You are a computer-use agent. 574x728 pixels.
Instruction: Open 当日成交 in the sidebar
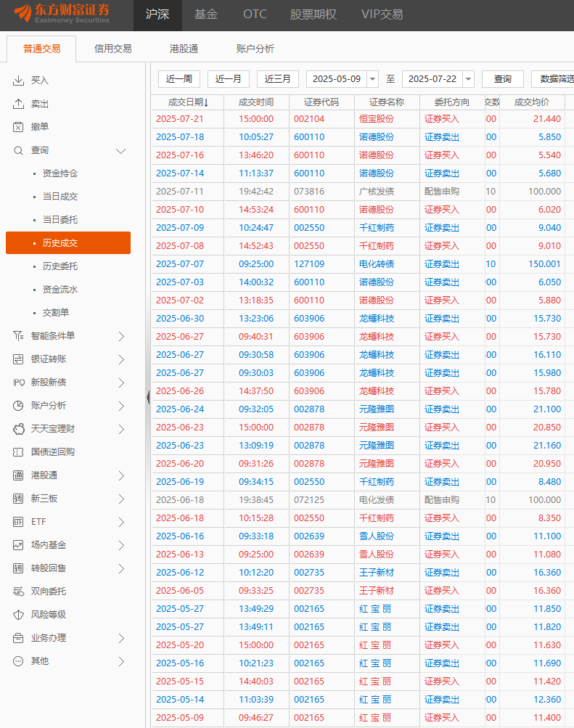tap(60, 197)
